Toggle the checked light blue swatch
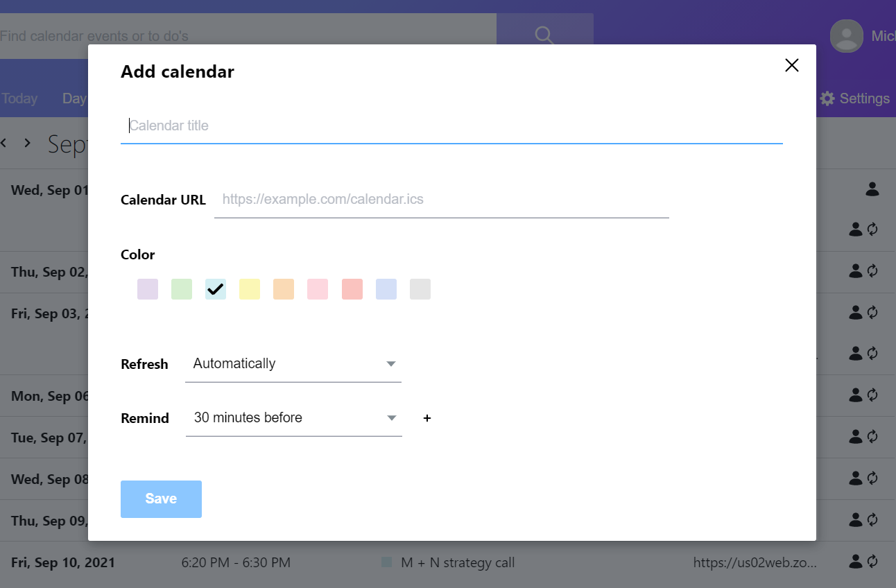The width and height of the screenshot is (896, 588). (216, 289)
